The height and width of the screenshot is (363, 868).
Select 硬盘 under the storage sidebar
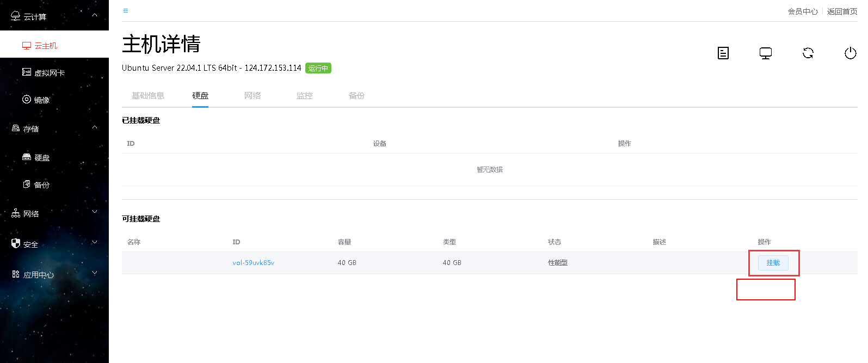(41, 157)
